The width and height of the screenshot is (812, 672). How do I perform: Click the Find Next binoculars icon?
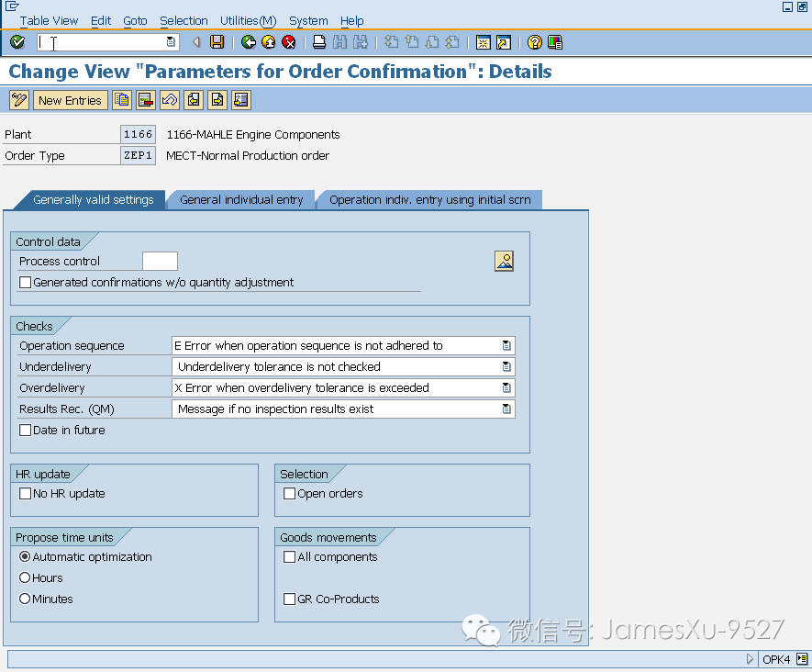coord(360,42)
